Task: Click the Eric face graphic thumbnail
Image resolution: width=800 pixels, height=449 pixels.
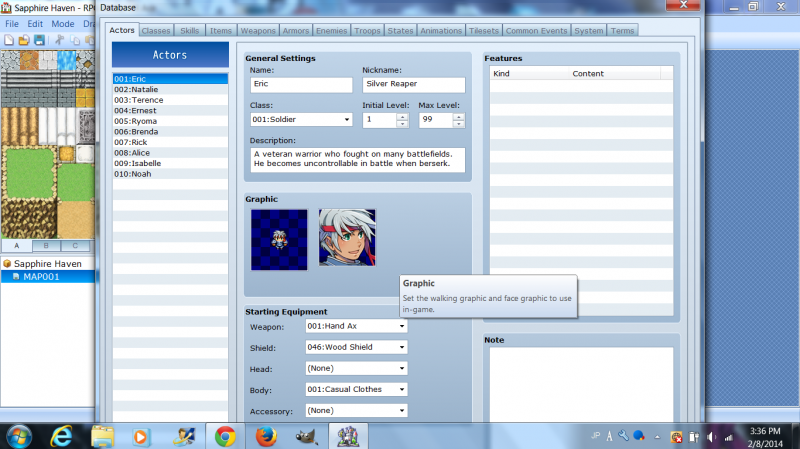Action: pos(347,237)
